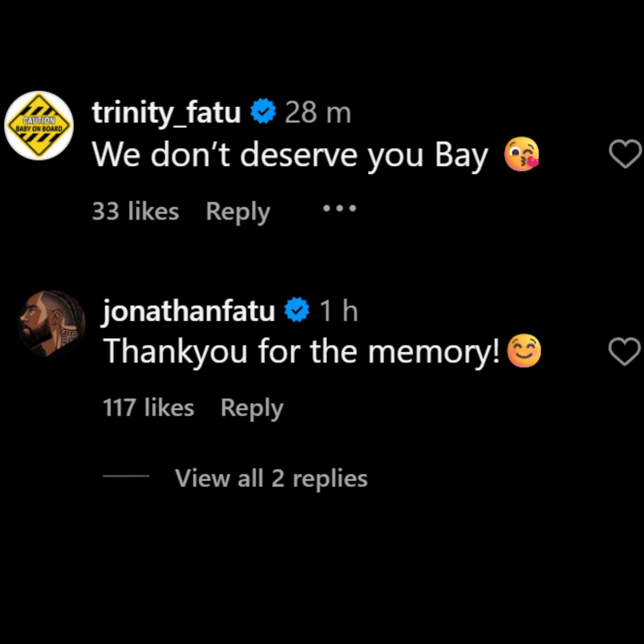Like jonathanfatu's comment with the heart
Viewport: 644px width, 644px height.
(624, 351)
